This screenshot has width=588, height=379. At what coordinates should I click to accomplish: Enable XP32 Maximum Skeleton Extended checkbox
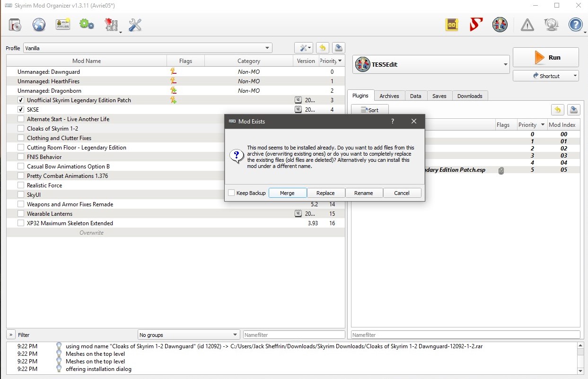point(21,223)
